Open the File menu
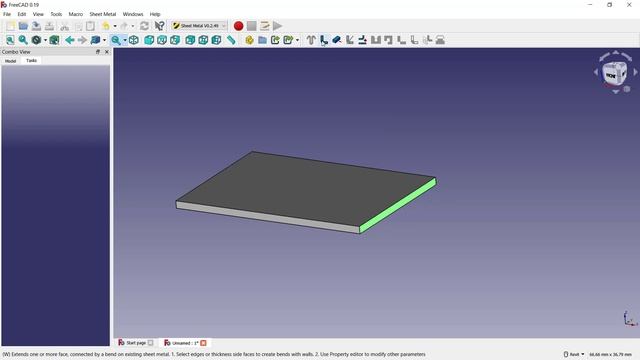 [x=7, y=14]
